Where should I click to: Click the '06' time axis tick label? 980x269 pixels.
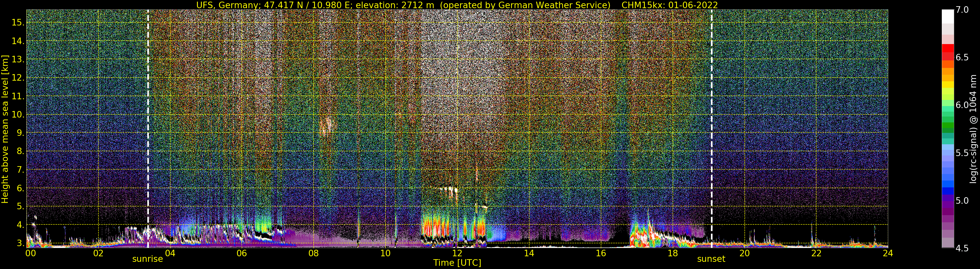point(242,253)
